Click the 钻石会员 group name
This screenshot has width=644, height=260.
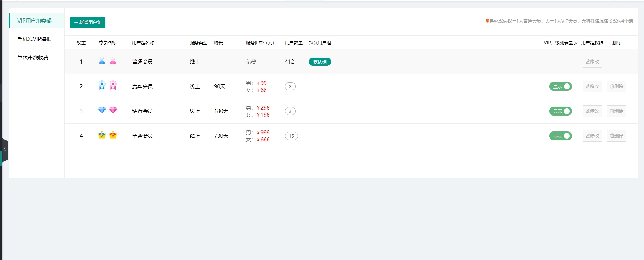142,111
